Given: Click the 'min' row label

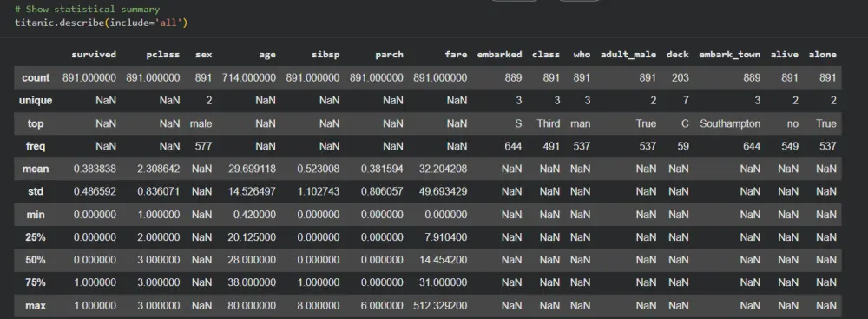Looking at the screenshot, I should click(x=36, y=215).
